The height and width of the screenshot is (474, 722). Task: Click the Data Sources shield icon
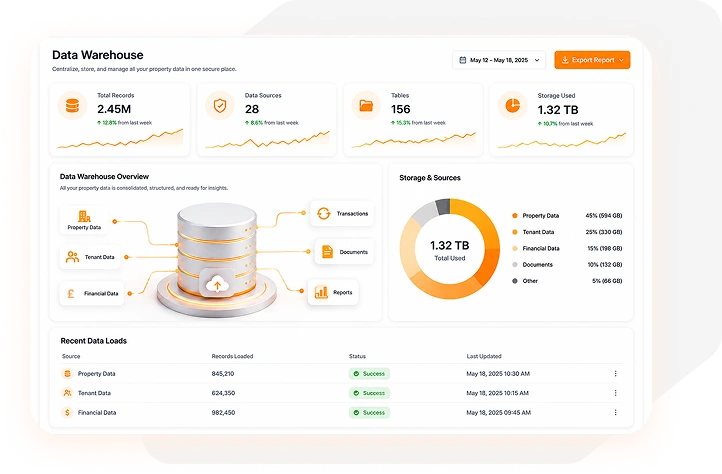coord(220,106)
